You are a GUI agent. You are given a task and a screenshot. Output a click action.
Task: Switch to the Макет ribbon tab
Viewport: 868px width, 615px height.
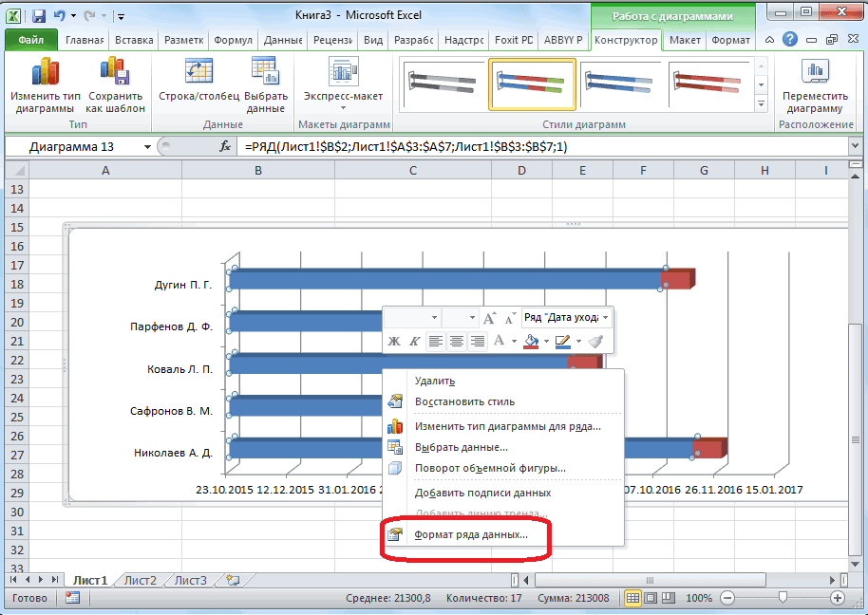coord(684,41)
